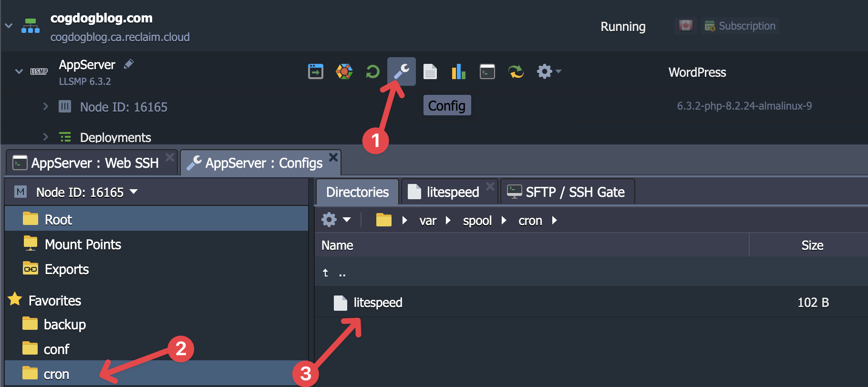
Task: Click the cogdogblog.ca.reclaim.cloud domain link
Action: pos(120,37)
